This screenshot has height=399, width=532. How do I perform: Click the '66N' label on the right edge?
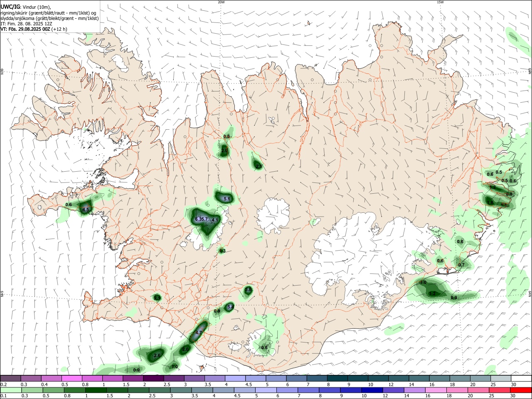[530, 71]
